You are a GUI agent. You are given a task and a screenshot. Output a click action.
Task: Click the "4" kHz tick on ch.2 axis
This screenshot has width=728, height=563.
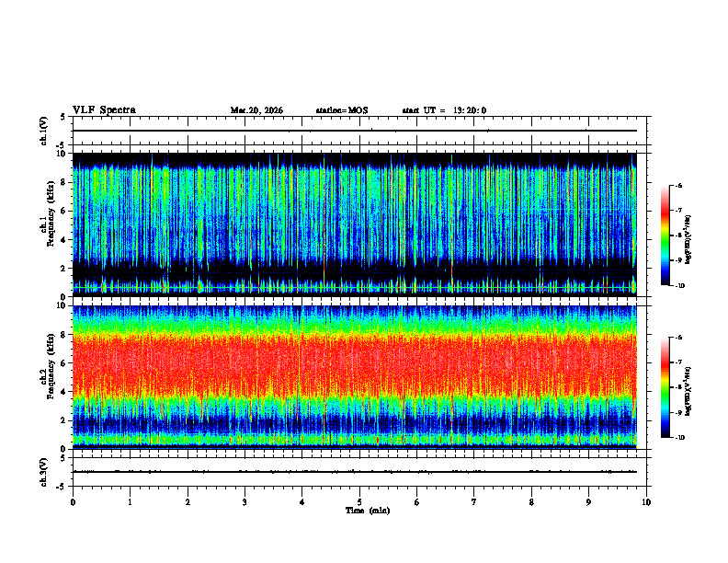pyautogui.click(x=63, y=392)
